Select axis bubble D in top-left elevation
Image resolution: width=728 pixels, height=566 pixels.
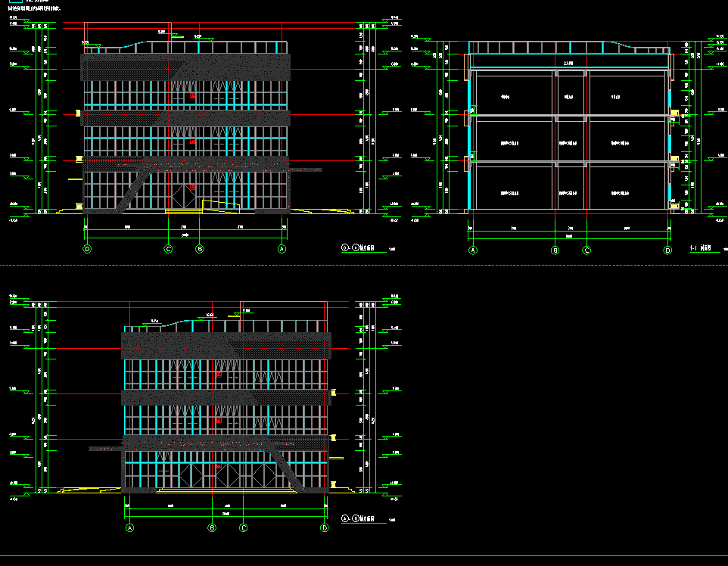click(x=87, y=249)
